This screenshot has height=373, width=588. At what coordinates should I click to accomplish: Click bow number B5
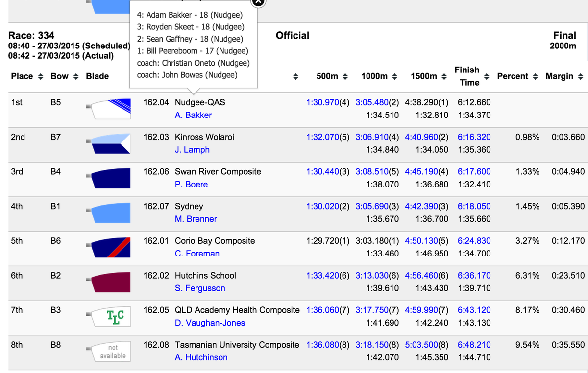tap(56, 102)
